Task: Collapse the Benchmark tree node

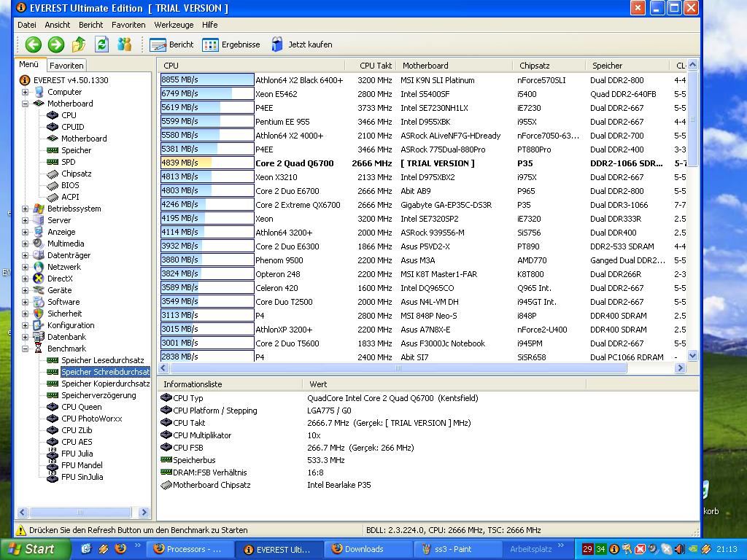Action: [x=26, y=349]
